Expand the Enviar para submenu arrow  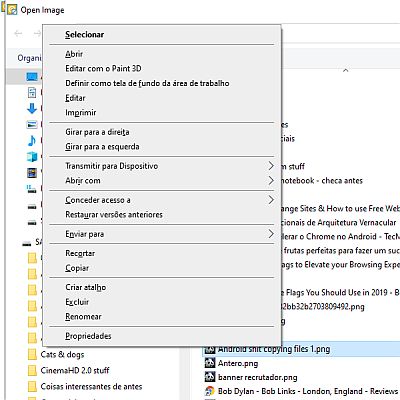(271, 234)
